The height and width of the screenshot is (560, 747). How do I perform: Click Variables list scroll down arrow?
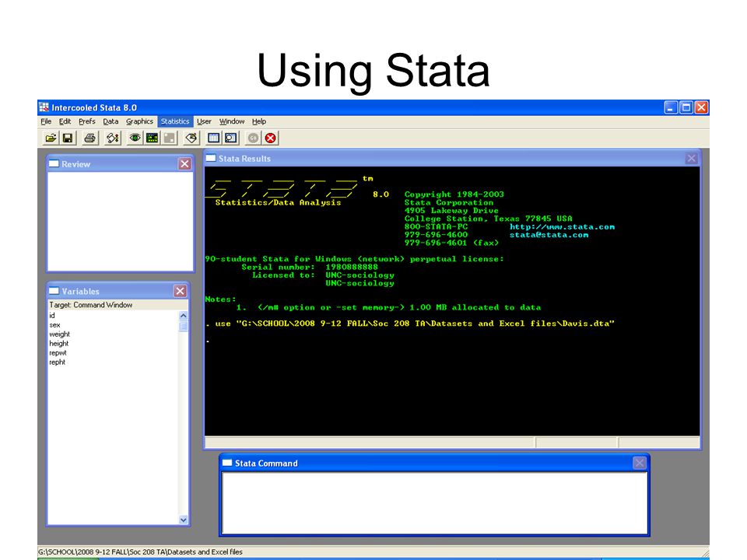[184, 520]
